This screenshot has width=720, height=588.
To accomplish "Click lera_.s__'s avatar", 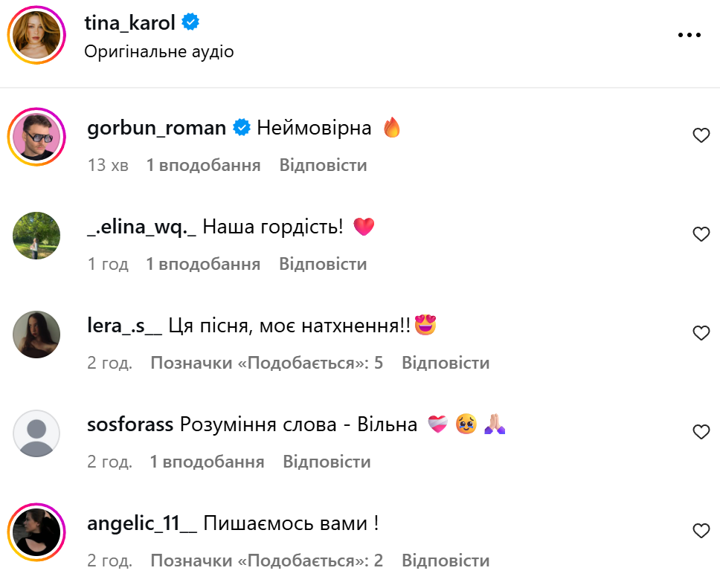I will click(x=36, y=335).
